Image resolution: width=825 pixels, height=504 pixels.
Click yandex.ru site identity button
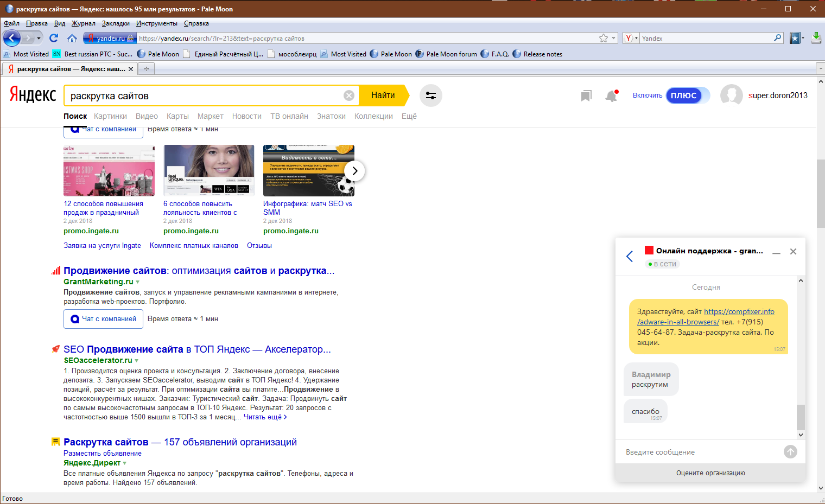tap(110, 38)
